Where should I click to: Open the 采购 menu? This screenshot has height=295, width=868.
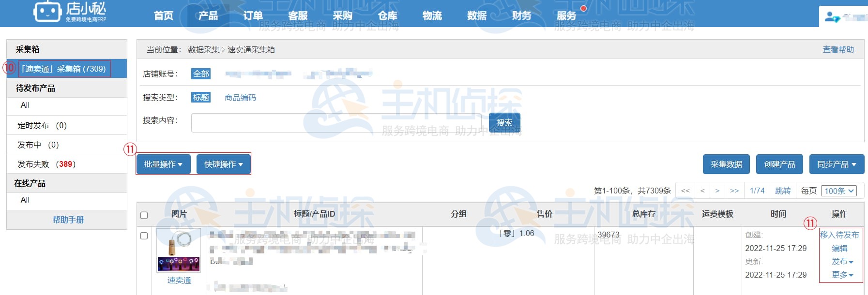[343, 15]
